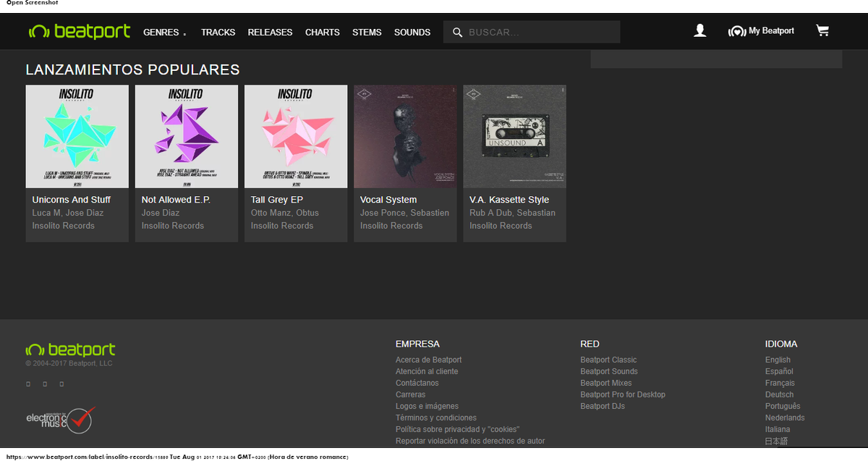
Task: Open Política sobre privacidad y cookies link
Action: [457, 429]
